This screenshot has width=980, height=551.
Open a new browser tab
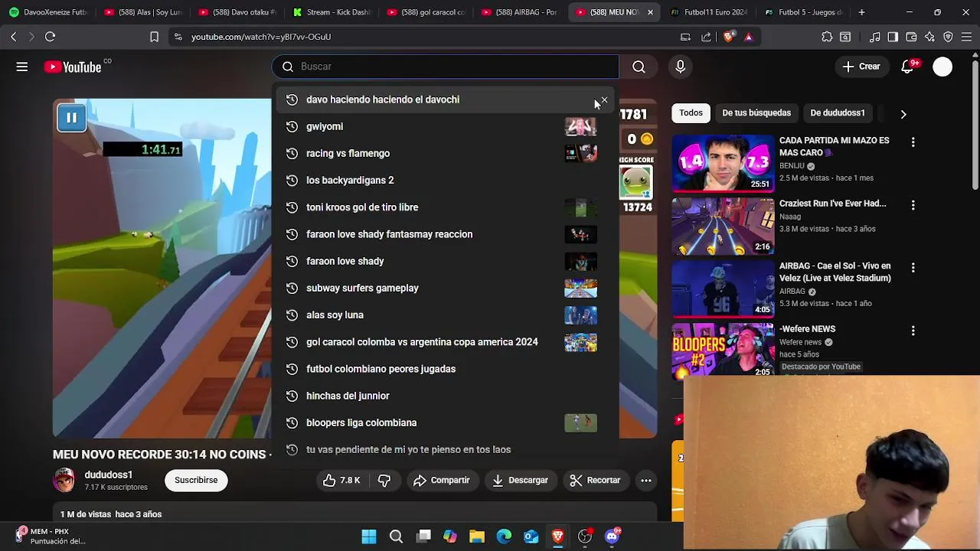click(x=861, y=12)
